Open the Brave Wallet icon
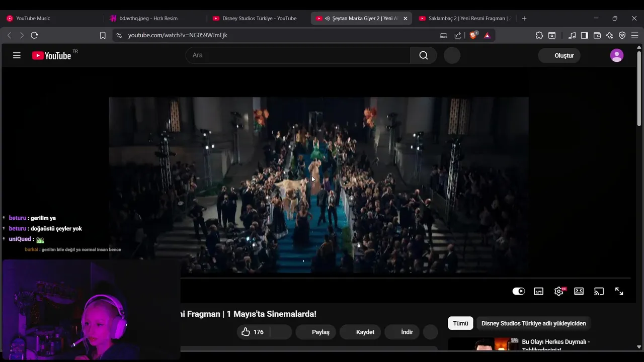 click(597, 35)
